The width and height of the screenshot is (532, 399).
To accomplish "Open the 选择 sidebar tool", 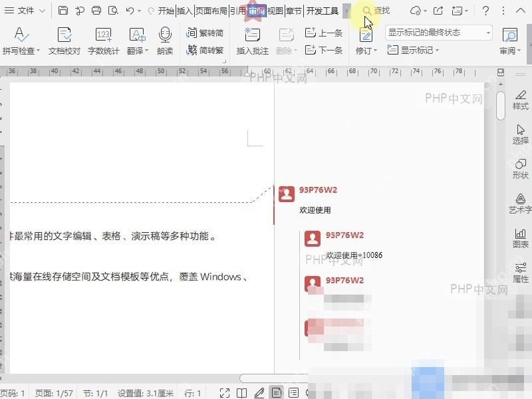I will (x=521, y=135).
